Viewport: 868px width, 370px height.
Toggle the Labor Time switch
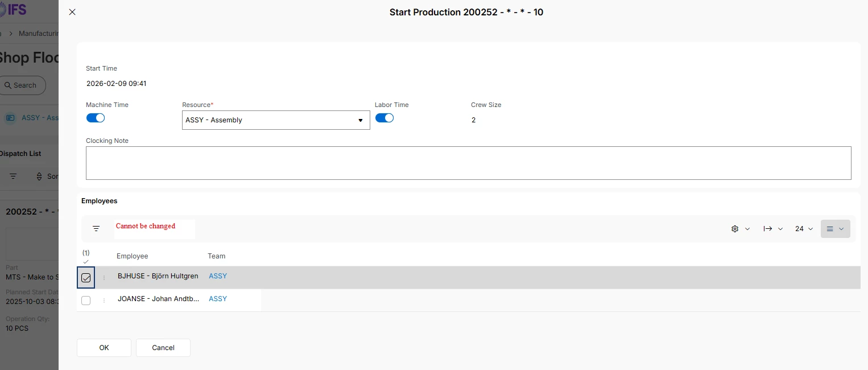pos(385,118)
